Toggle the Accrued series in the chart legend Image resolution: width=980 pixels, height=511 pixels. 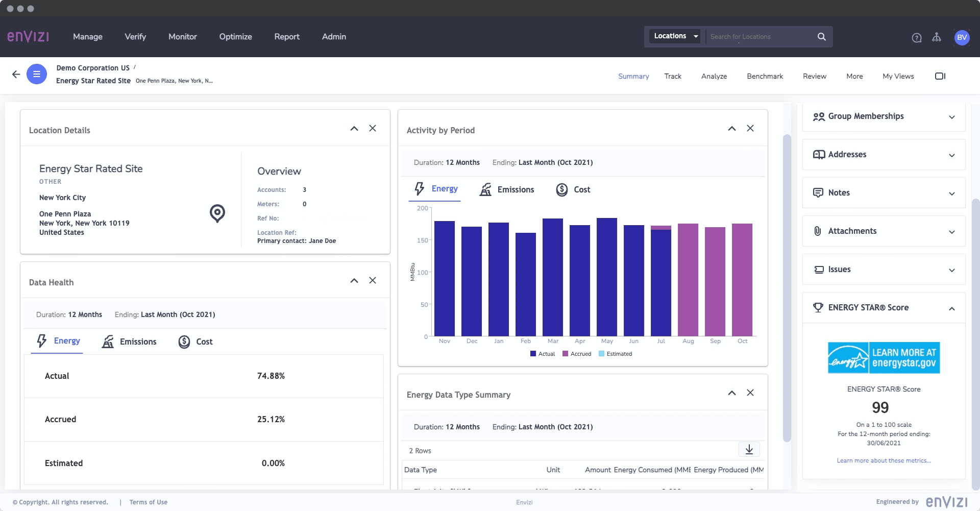coord(576,353)
